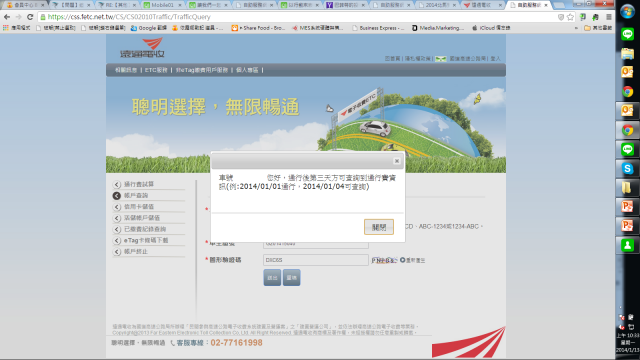Image resolution: width=640 pixels, height=360 pixels.
Task: Open the Business Express bookmark
Action: [x=378, y=28]
